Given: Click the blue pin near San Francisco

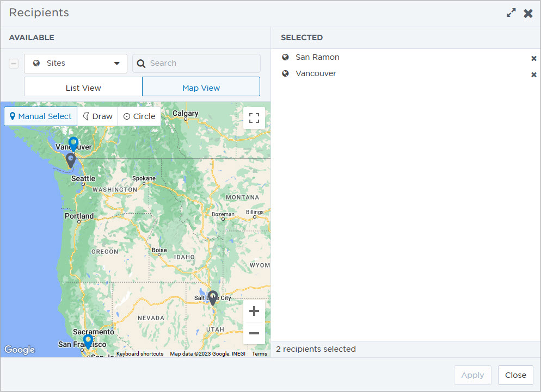Looking at the screenshot, I should tap(88, 341).
